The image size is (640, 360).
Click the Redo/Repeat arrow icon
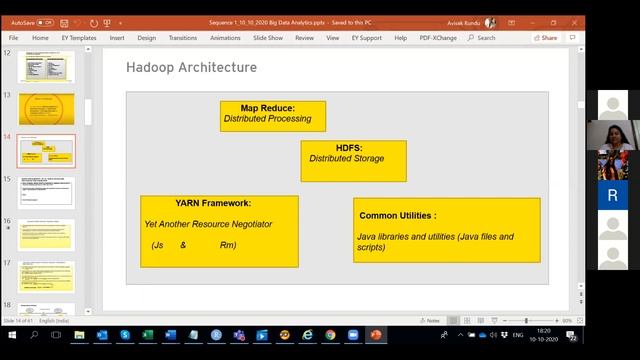coord(94,23)
